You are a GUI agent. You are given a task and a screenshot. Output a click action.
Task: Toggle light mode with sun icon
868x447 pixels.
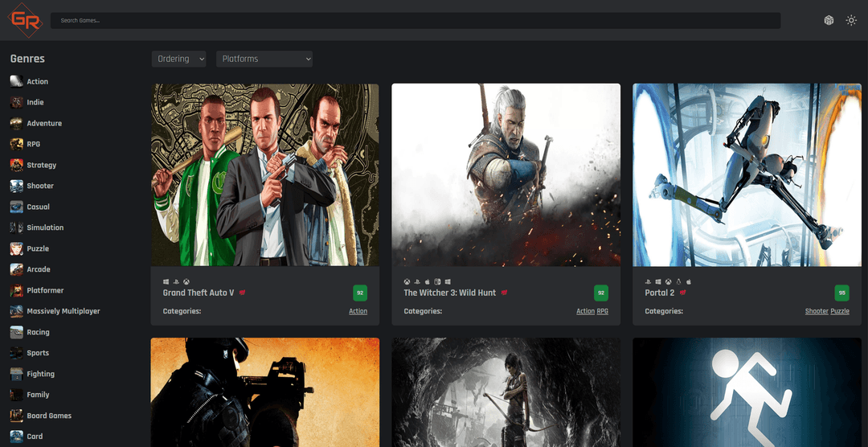[x=851, y=20]
